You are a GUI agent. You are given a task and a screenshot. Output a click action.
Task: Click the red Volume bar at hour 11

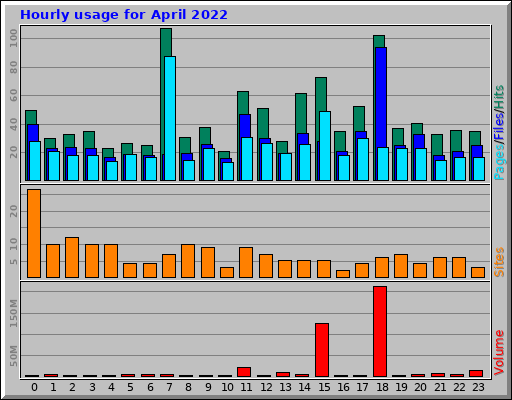(x=244, y=372)
